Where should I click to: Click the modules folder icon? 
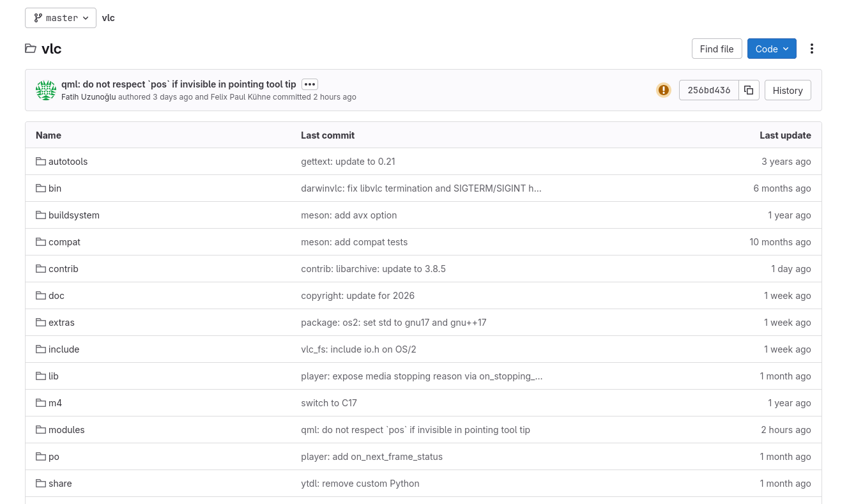tap(41, 430)
